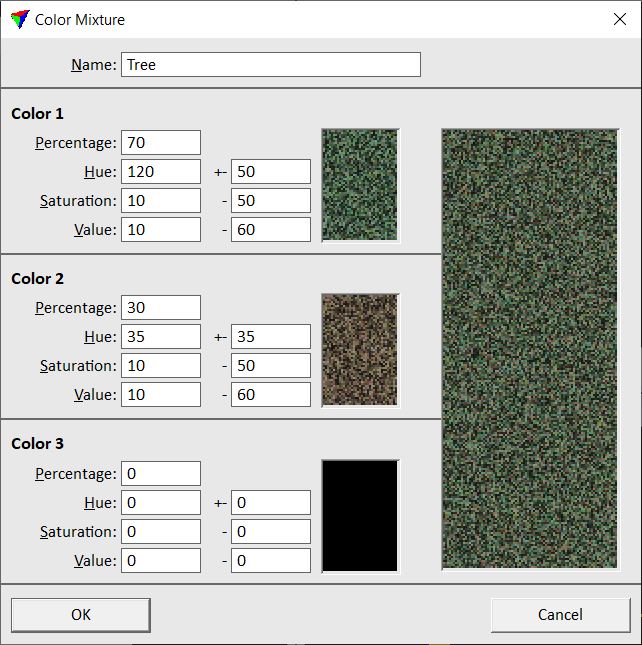Image resolution: width=642 pixels, height=645 pixels.
Task: Click the Color 3 heading
Action: point(37,444)
